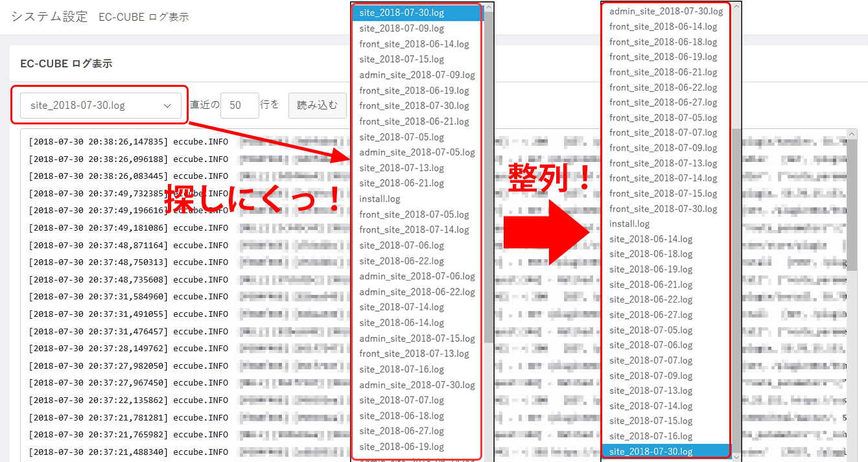Choose admin_site_2018-07-05.log option
868x462 pixels.
[x=417, y=152]
